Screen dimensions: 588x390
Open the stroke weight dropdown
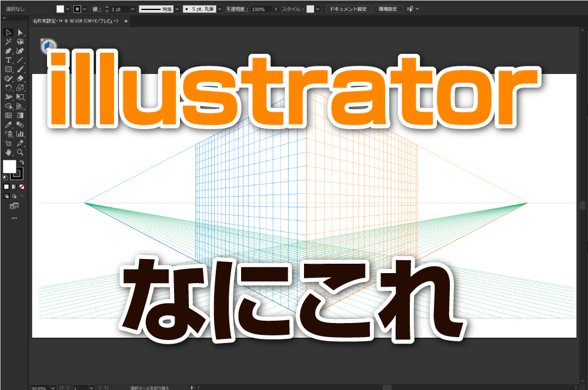[x=132, y=9]
